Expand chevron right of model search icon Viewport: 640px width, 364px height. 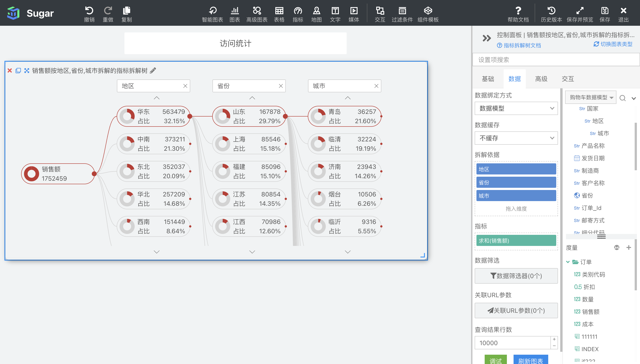tap(634, 98)
